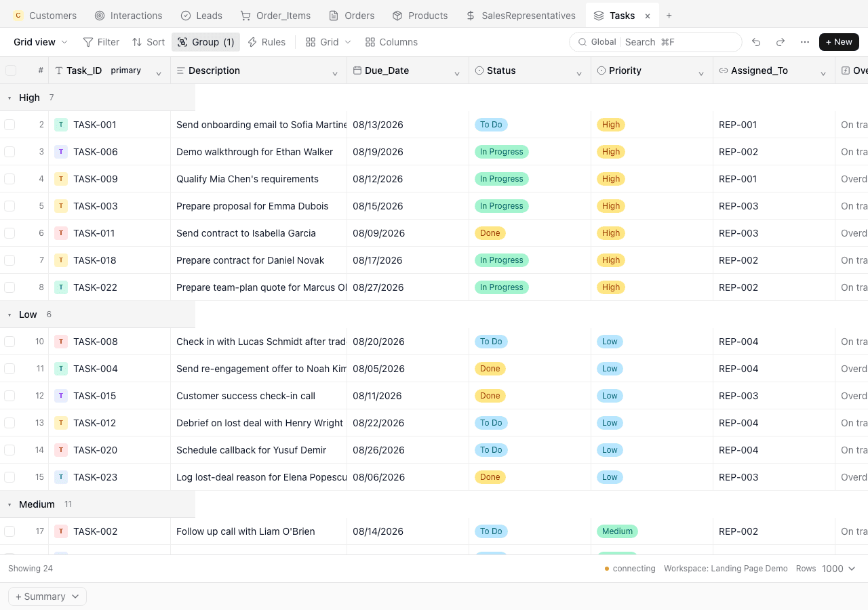Add a new table with plus icon
The image size is (868, 610).
coord(669,16)
